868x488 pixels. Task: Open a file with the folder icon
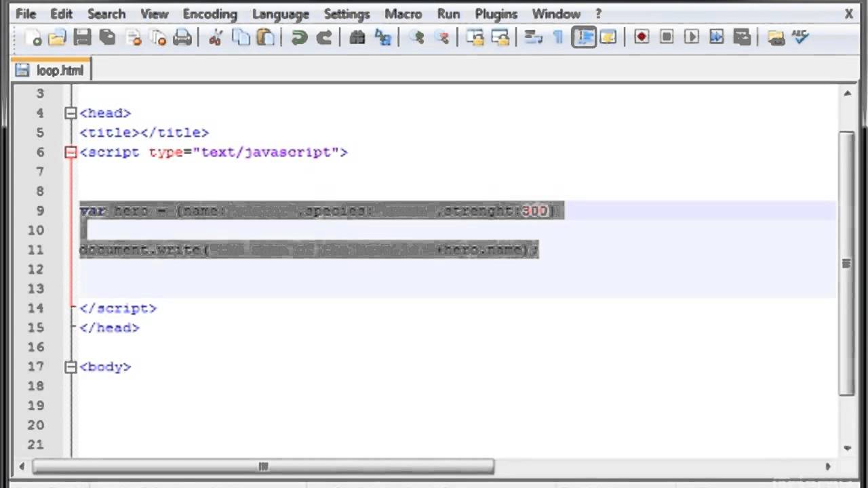pos(57,37)
